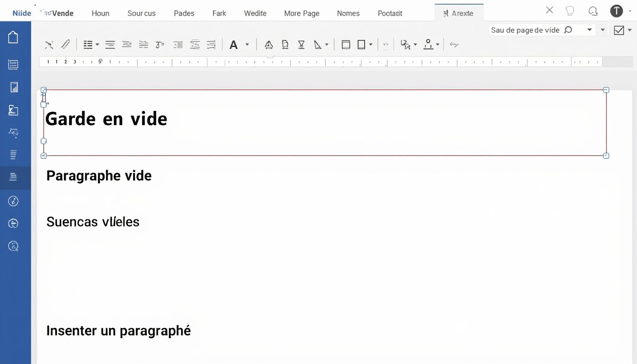Viewport: 637px width, 364px height.
Task: Click the bottom-right handle of the text box
Action: coord(606,155)
